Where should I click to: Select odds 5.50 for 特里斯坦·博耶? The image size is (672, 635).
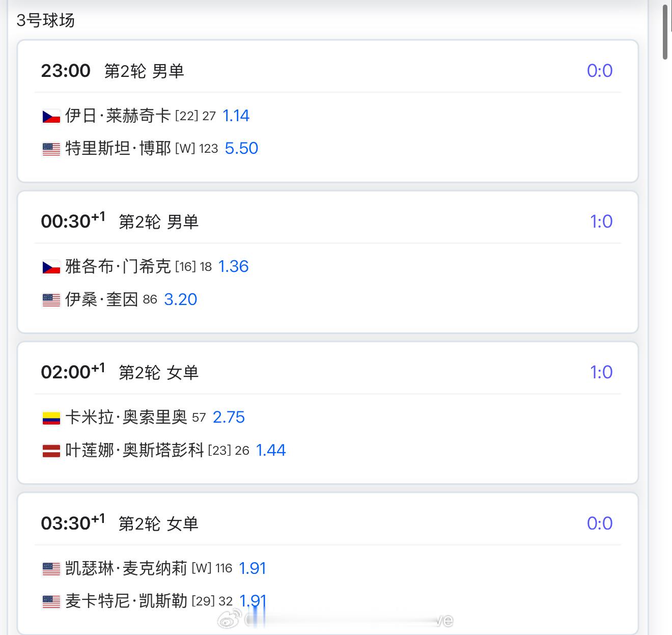pos(241,148)
